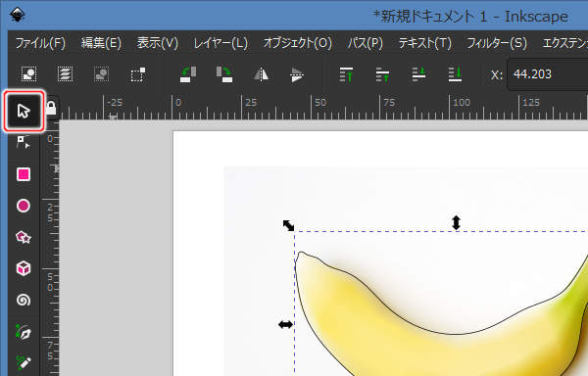Open the レイヤー(L) menu
The image size is (588, 376).
220,43
